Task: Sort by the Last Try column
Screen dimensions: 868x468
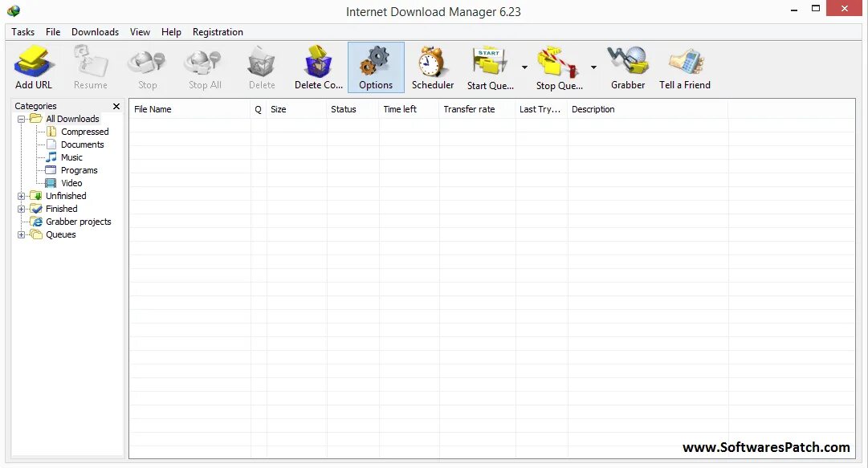Action: (541, 109)
